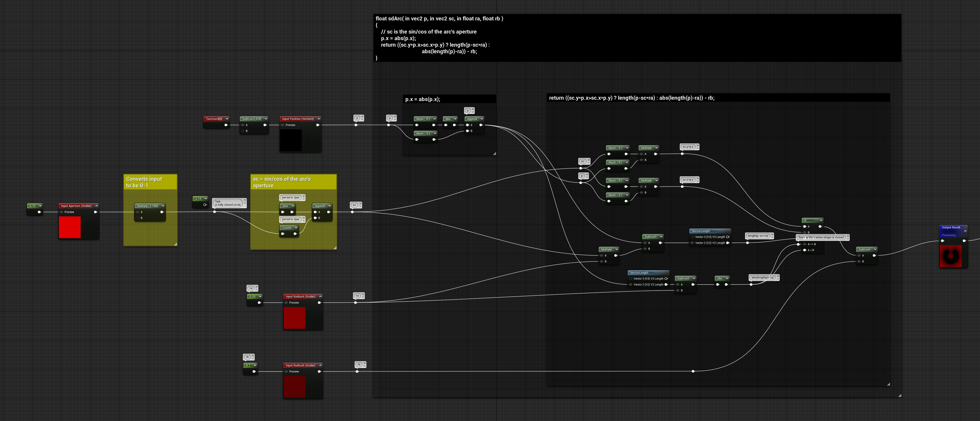
Task: Collapse the Input Aperture (Scalar) preview arrow
Action: (x=96, y=206)
